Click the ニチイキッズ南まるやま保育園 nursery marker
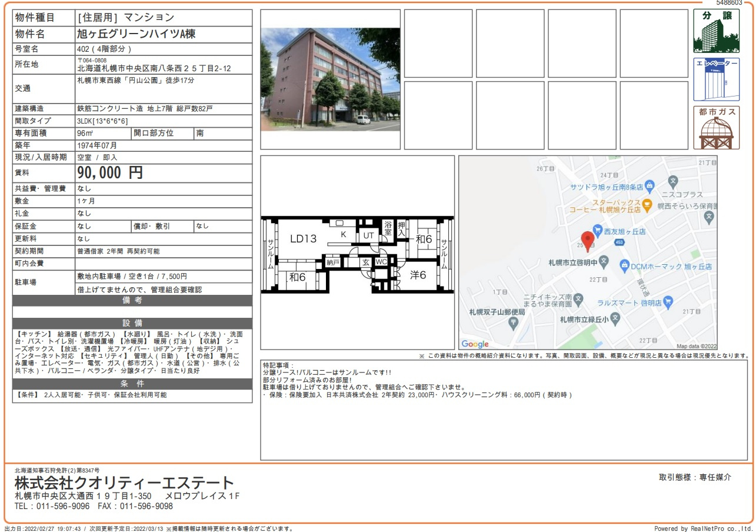The width and height of the screenshot is (756, 532). 579,300
